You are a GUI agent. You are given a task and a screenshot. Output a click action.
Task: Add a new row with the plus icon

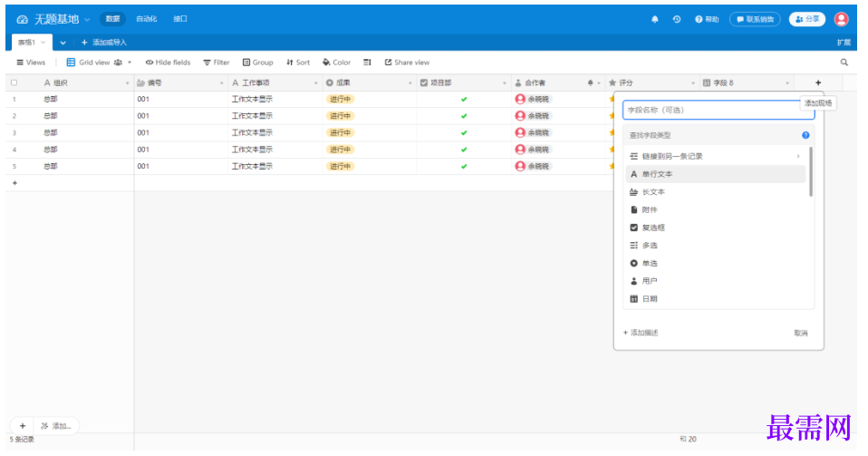[x=14, y=183]
